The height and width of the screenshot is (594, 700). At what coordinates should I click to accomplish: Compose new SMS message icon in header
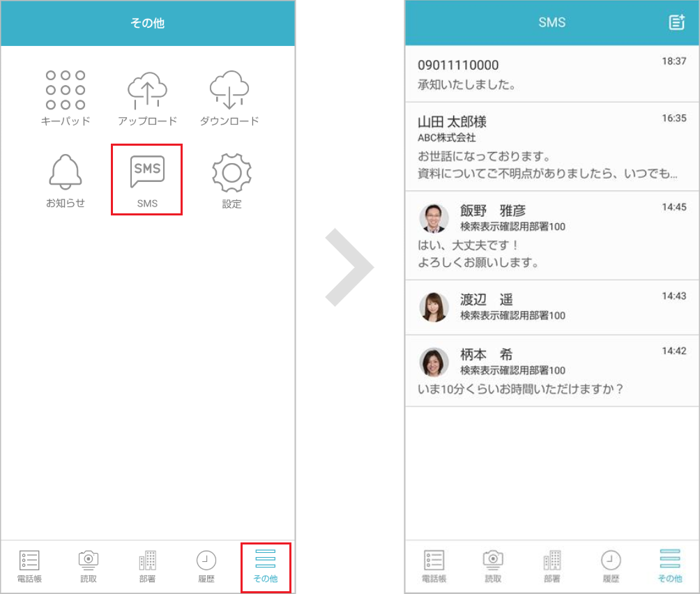coord(676,22)
